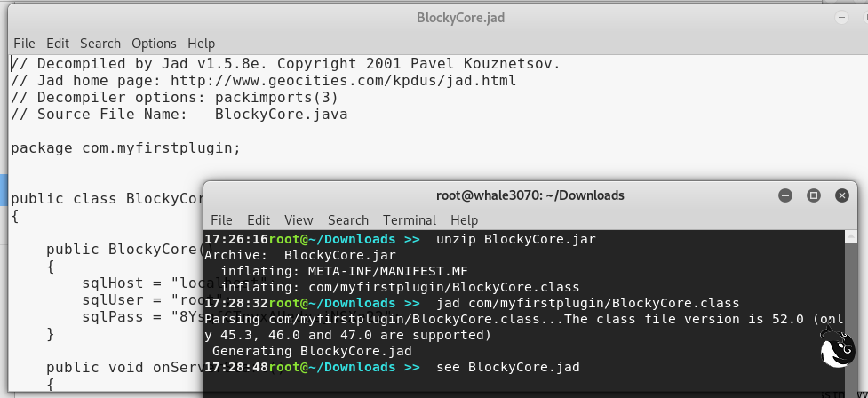Viewport: 868px width, 398px height.
Task: Open the editor's File menu
Action: pyautogui.click(x=24, y=44)
